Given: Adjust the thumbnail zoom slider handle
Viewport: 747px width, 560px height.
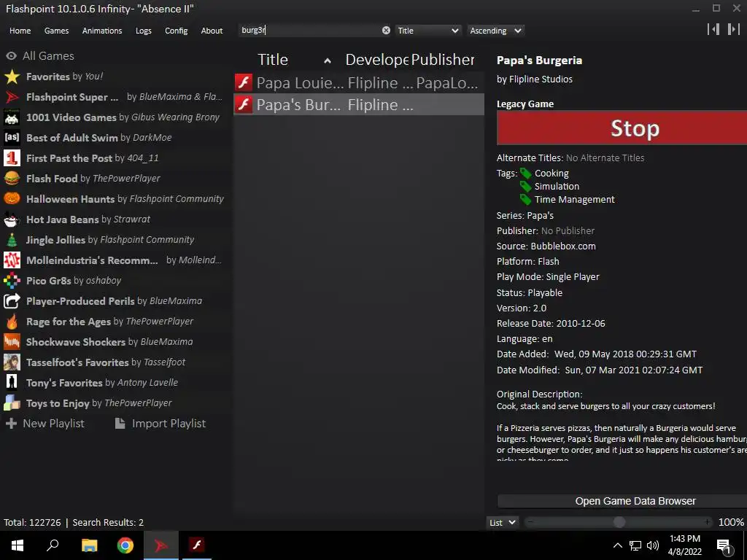Looking at the screenshot, I should (x=619, y=522).
